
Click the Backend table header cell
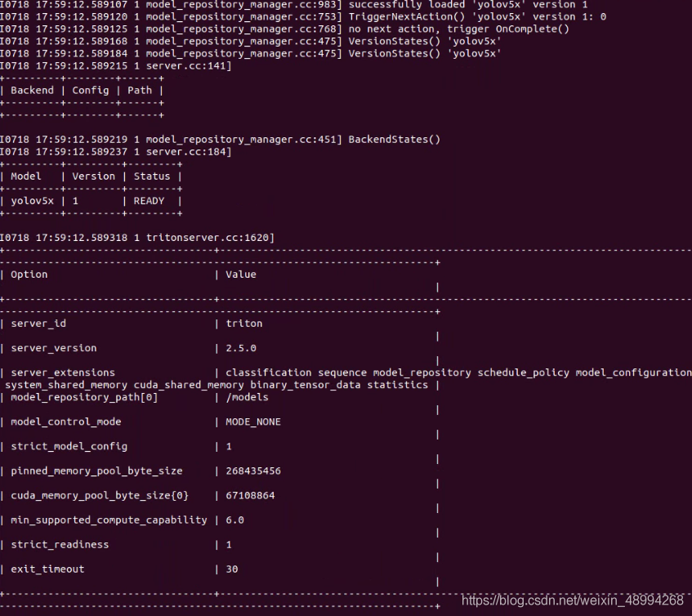(32, 91)
